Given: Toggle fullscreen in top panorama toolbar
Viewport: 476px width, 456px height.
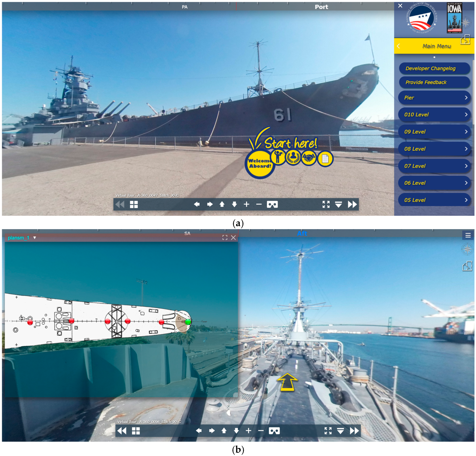Looking at the screenshot, I should click(x=326, y=204).
